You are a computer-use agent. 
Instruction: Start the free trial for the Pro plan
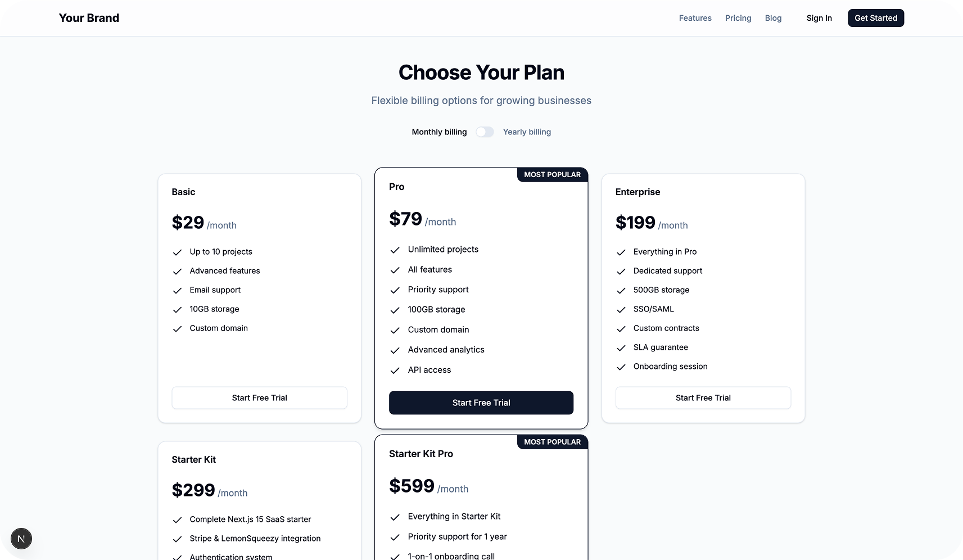[x=481, y=403]
